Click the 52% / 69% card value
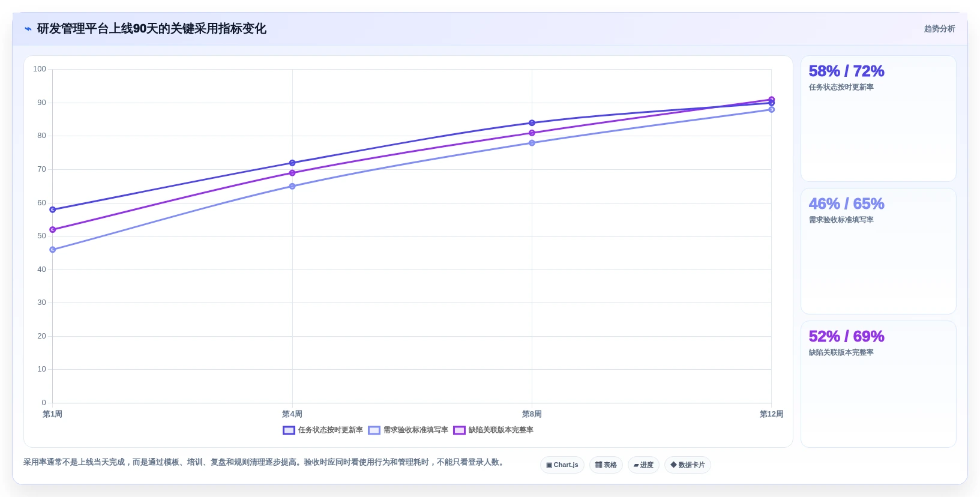980x497 pixels. click(x=846, y=336)
